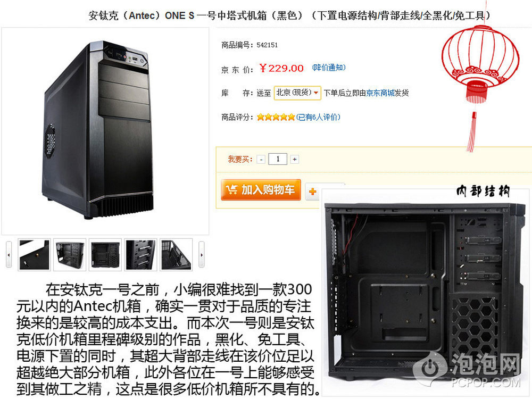Increase quantity with the plus button
Screen dimensions: 532x399
[295, 159]
